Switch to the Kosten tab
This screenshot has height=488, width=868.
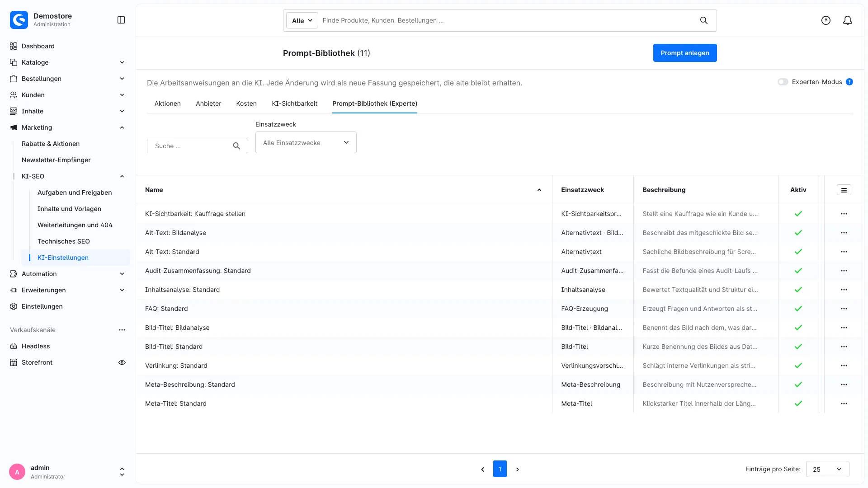246,103
